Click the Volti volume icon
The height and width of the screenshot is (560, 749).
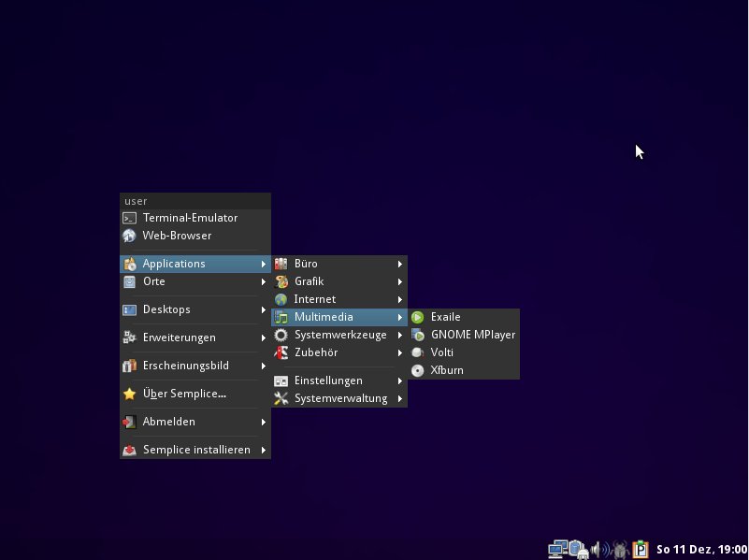click(417, 352)
